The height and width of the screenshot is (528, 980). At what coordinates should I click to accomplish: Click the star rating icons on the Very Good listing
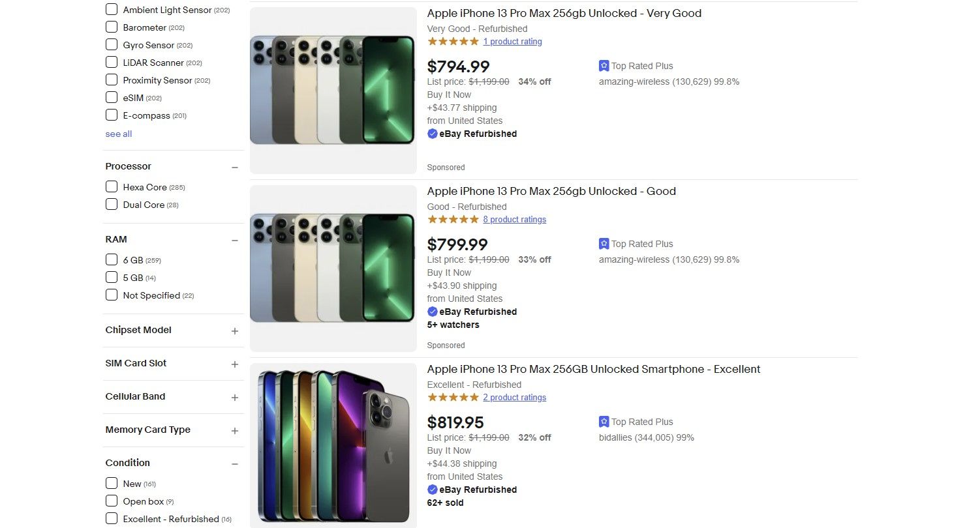[x=453, y=40]
